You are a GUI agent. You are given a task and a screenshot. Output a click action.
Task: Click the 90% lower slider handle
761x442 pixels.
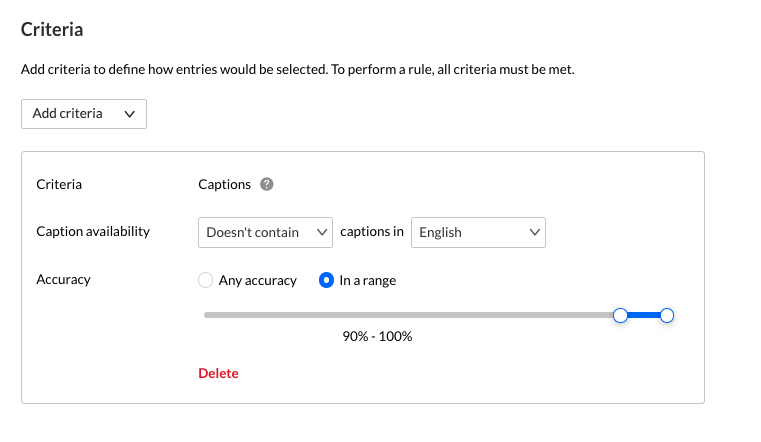tap(620, 315)
